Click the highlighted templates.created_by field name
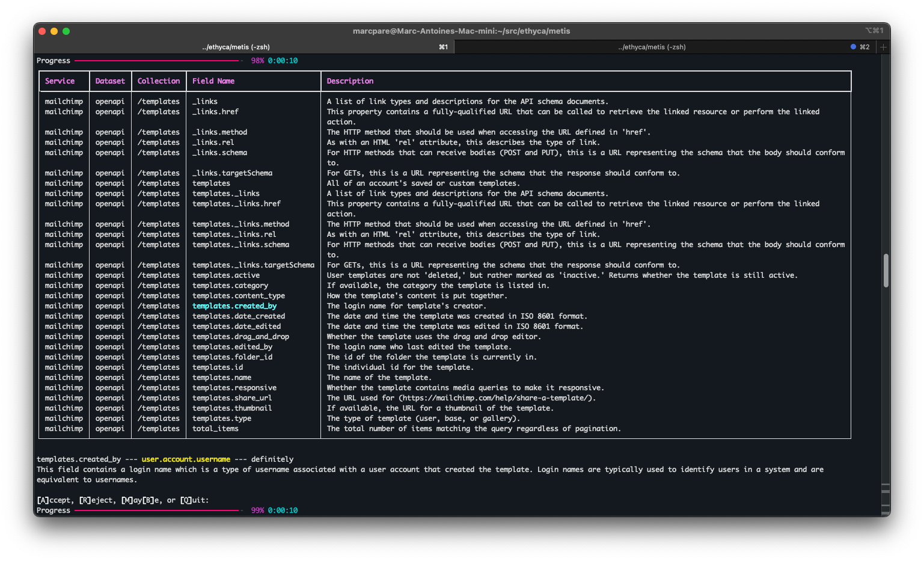 tap(234, 306)
